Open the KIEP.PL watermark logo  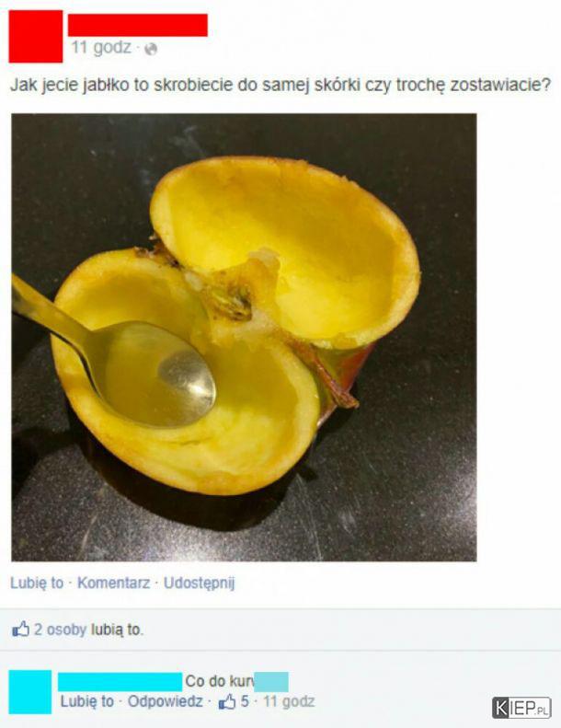(x=521, y=708)
